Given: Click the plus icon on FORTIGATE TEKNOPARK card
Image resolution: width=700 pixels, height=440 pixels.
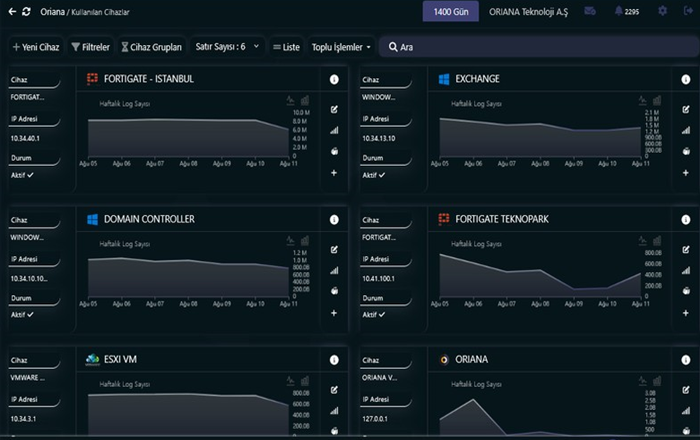Looking at the screenshot, I should click(686, 313).
